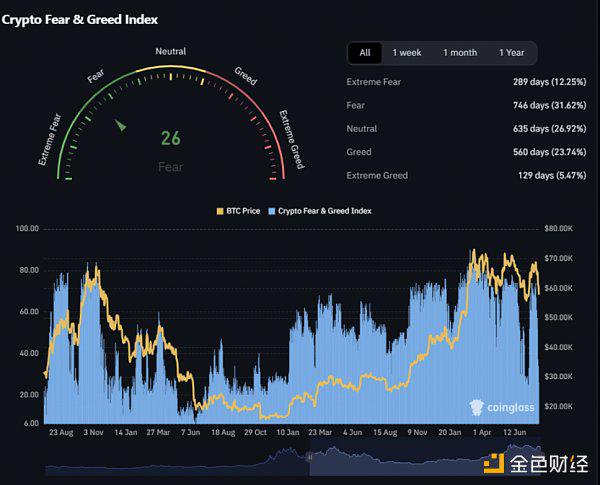600x485 pixels.
Task: Click the left handle of range slider
Action: pos(309,456)
